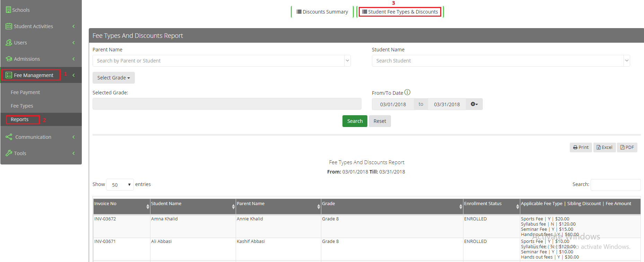Export report with Excel button

click(x=604, y=147)
